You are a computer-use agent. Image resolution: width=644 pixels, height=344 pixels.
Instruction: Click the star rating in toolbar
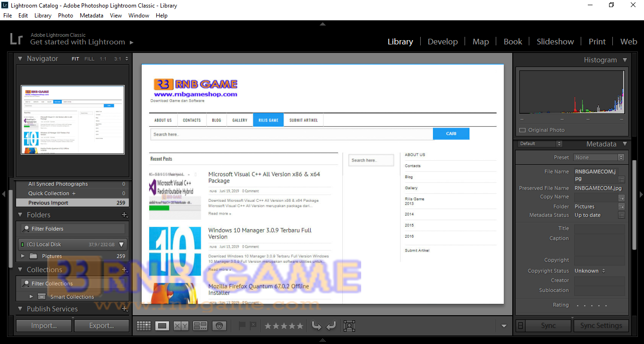tap(284, 326)
